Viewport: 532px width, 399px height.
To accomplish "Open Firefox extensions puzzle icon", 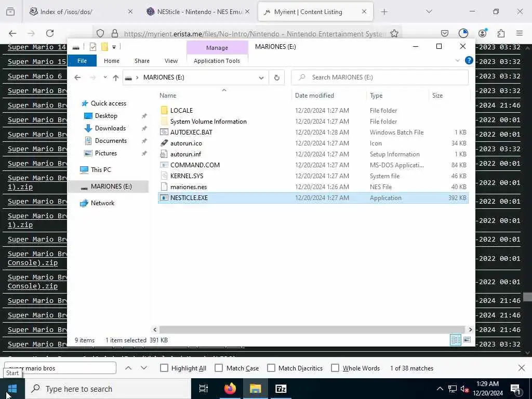I will point(501,33).
